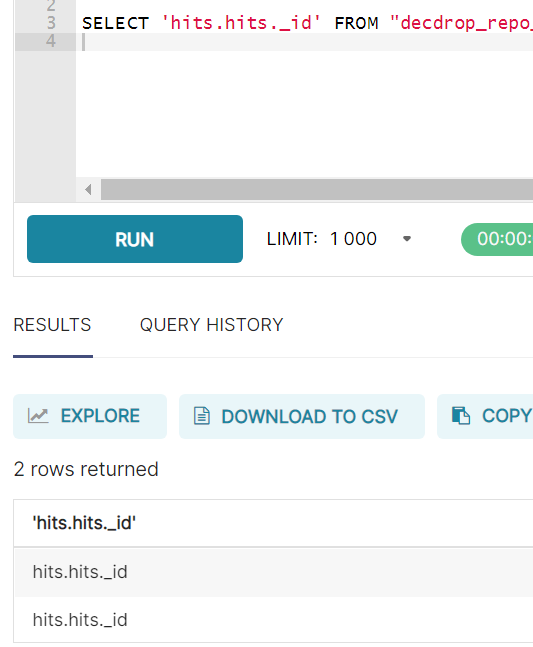This screenshot has height=647, width=533.
Task: Select the second hits.hits._id result row
Action: click(x=274, y=619)
